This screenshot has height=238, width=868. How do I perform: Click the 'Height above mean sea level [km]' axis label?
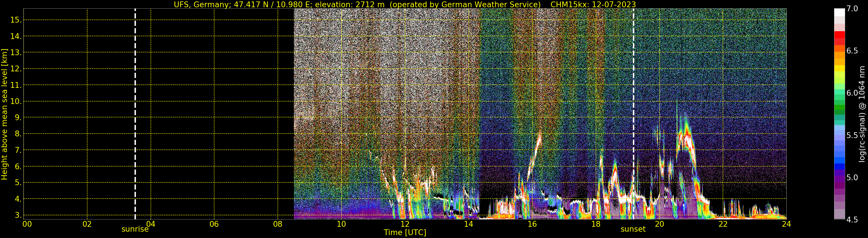[4, 114]
